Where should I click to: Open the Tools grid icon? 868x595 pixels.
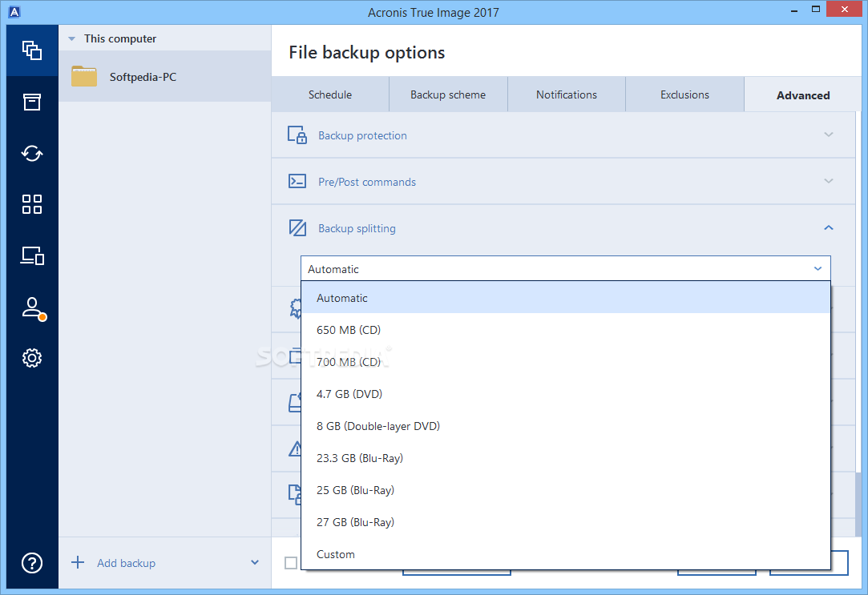pyautogui.click(x=32, y=204)
